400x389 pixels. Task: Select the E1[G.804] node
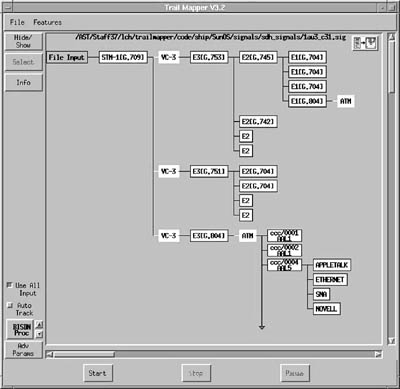307,101
